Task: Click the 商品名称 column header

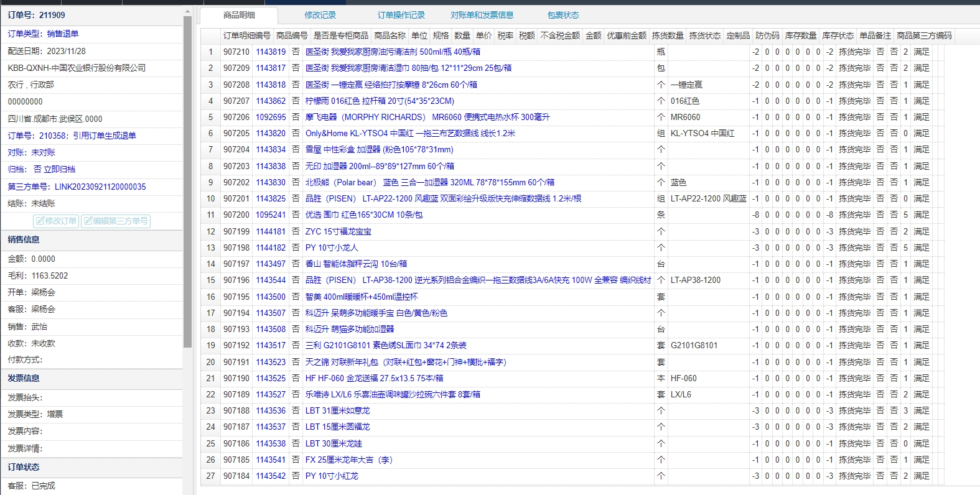Action: tap(390, 35)
